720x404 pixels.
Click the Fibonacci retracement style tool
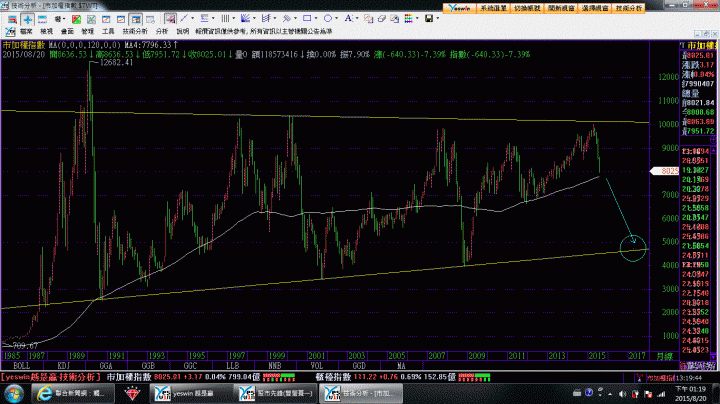266,19
